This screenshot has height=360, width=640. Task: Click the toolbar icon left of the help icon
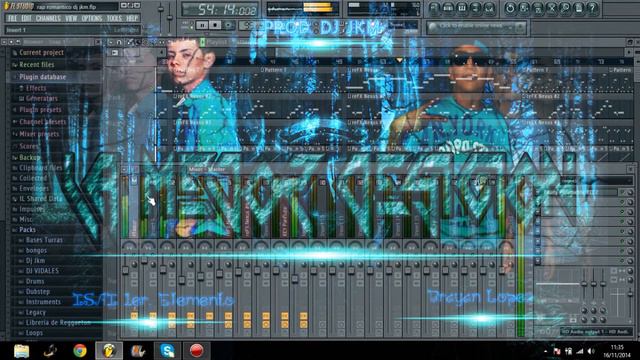coord(579,8)
